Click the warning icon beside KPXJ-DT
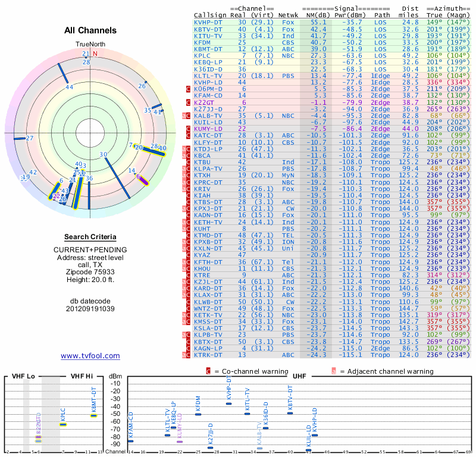Viewport: 476px width, 457px height. [x=186, y=209]
